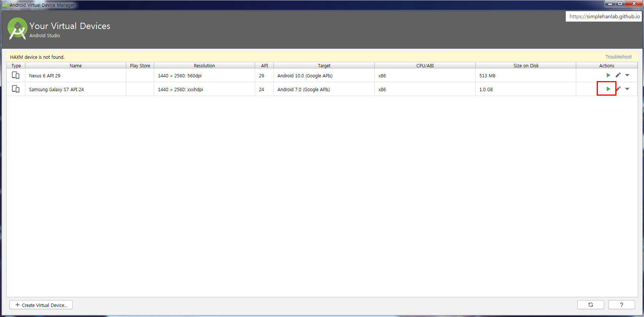Viewport: 644px width, 317px height.
Task: Click the Samsung Galaxy S7 device type icon
Action: coord(16,89)
